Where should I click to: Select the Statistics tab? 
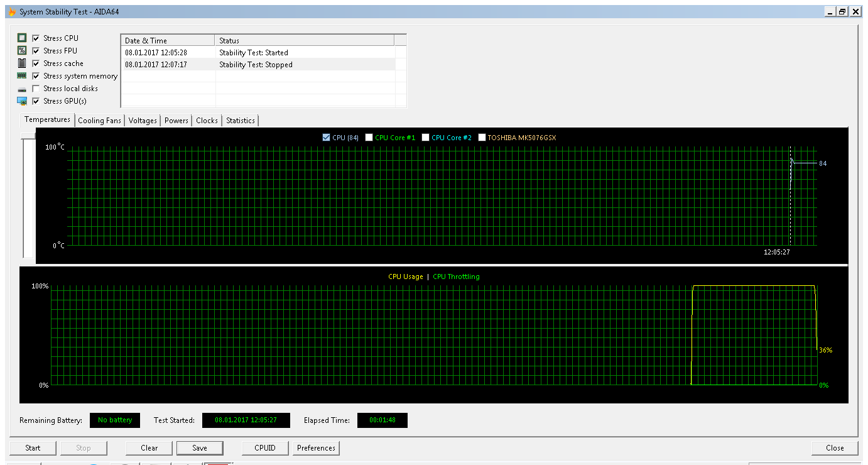point(241,121)
